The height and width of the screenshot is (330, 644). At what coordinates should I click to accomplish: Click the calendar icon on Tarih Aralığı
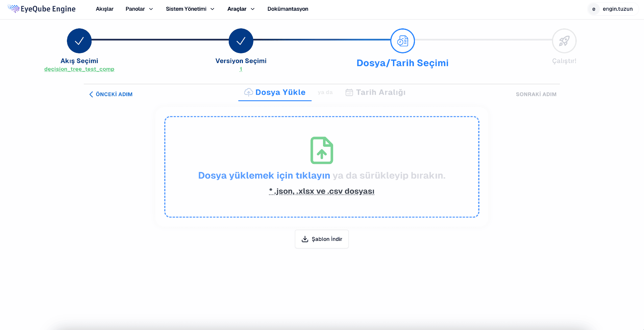click(349, 92)
